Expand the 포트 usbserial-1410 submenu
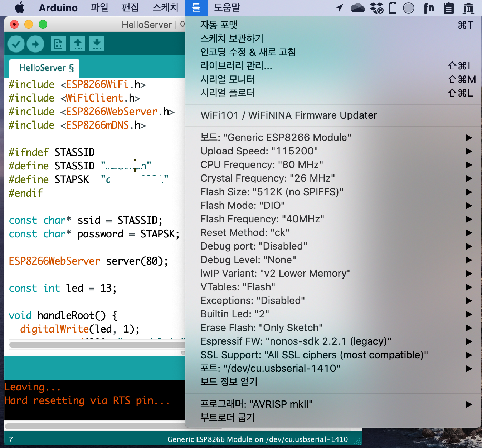Viewport: 482px width, 448px height. [x=333, y=369]
